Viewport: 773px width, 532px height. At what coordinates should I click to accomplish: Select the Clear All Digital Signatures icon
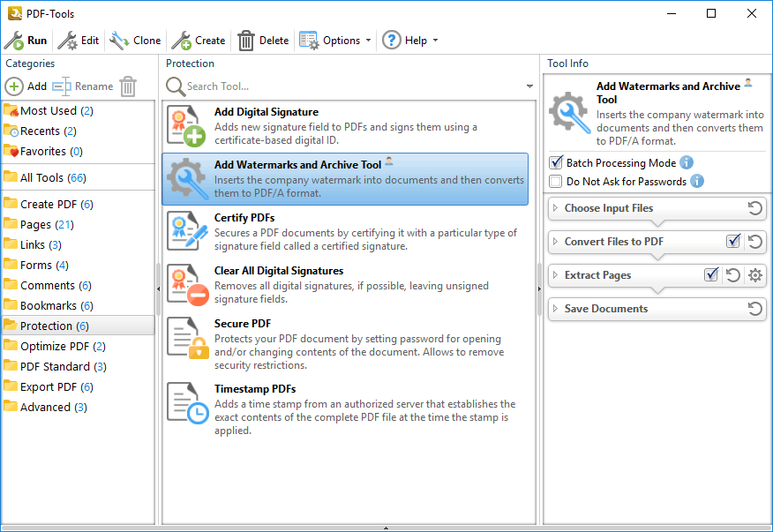point(187,284)
